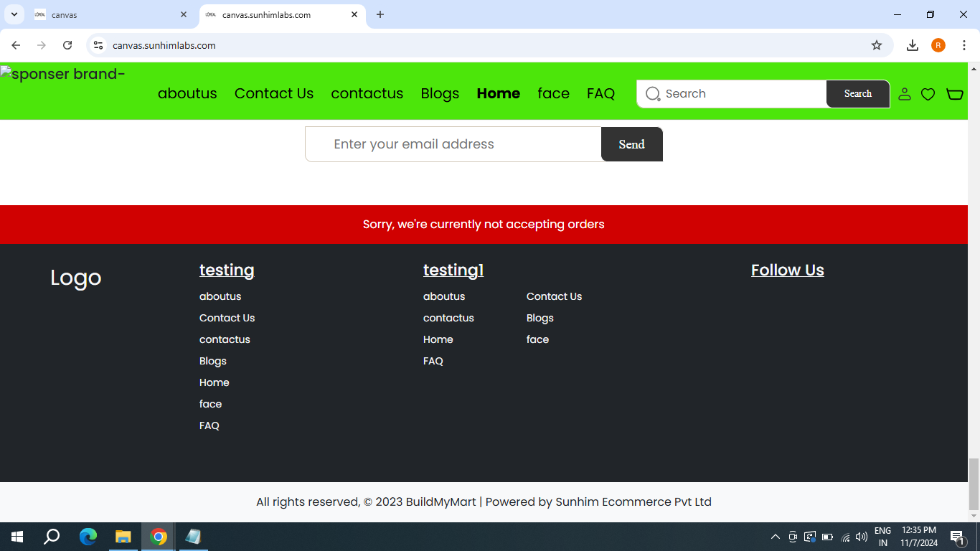
Task: Close the canvas.sunhimlabs.com tab
Action: [354, 14]
